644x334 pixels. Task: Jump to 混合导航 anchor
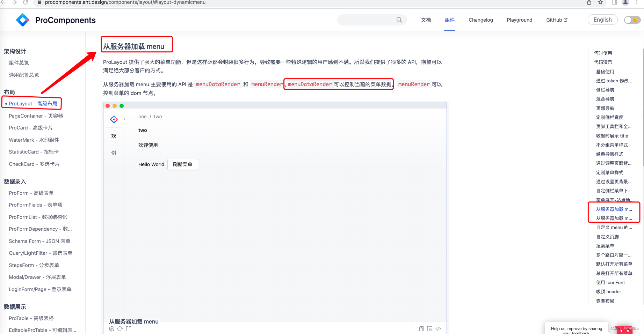605,99
